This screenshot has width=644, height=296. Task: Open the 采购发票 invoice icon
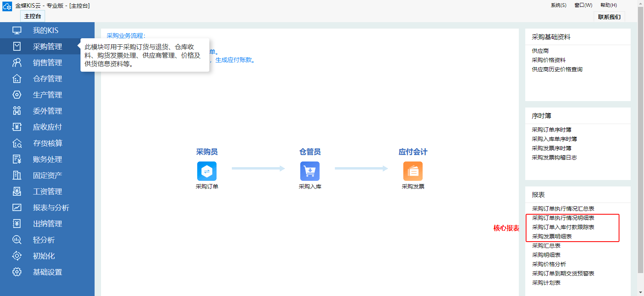coord(413,171)
